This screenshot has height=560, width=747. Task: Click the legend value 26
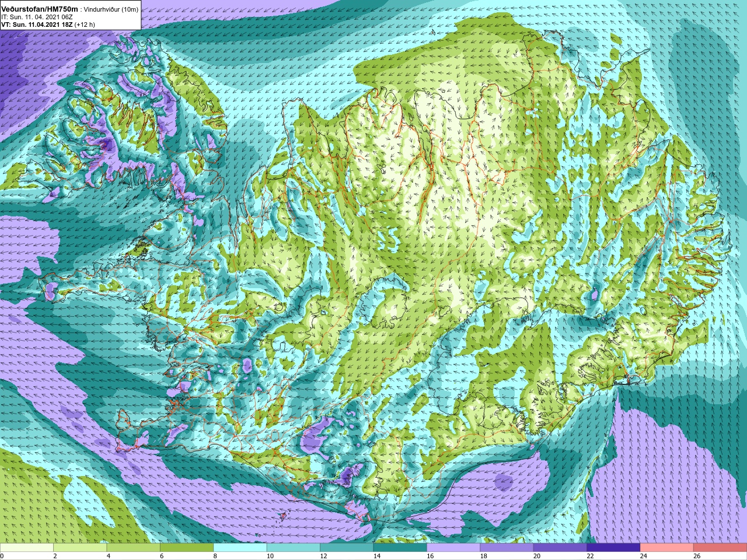pos(697,556)
